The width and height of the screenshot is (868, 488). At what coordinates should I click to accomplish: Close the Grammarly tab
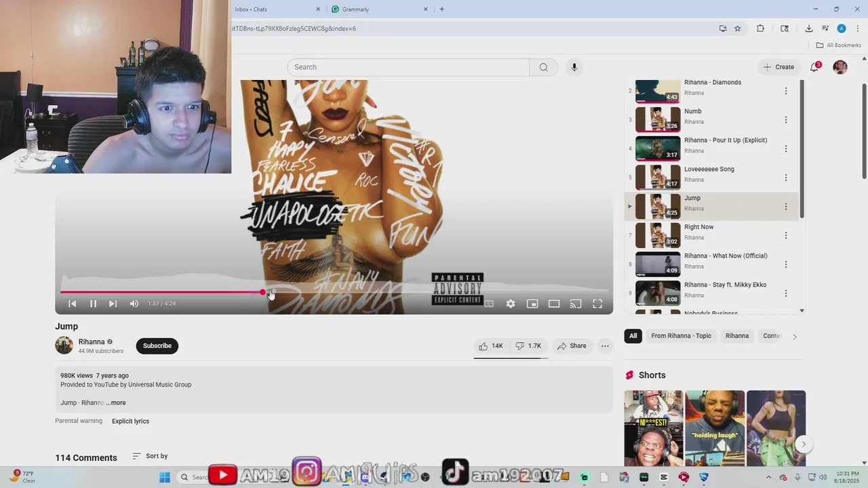tap(426, 9)
